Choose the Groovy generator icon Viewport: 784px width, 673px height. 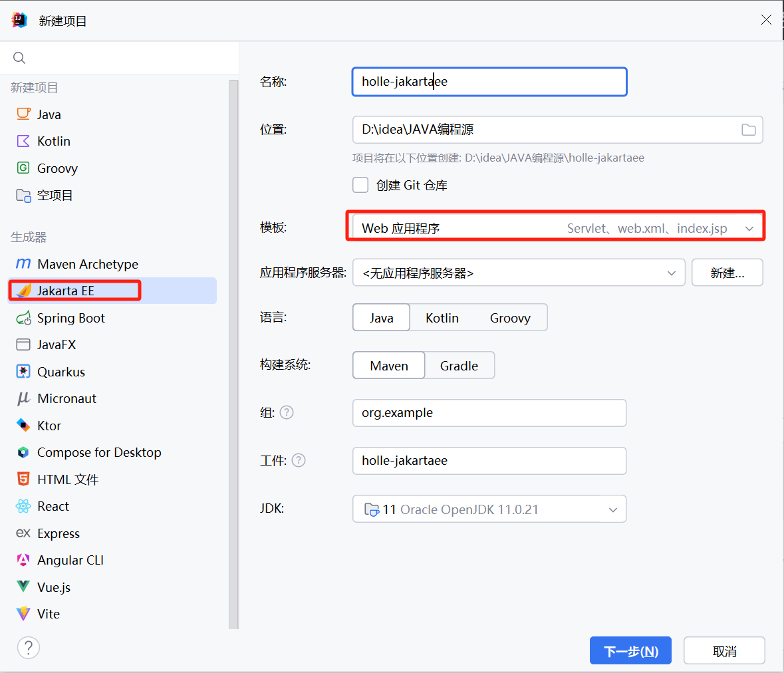[x=23, y=168]
